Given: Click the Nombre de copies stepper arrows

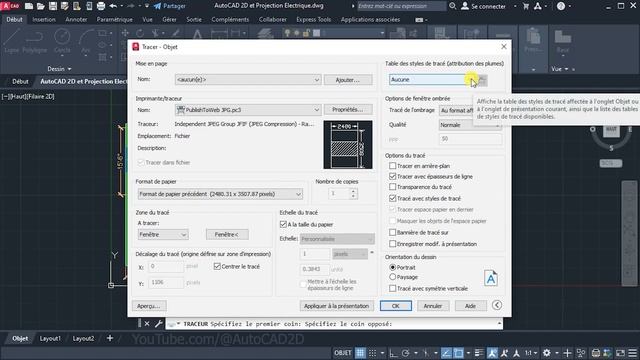Looking at the screenshot, I should tap(353, 193).
